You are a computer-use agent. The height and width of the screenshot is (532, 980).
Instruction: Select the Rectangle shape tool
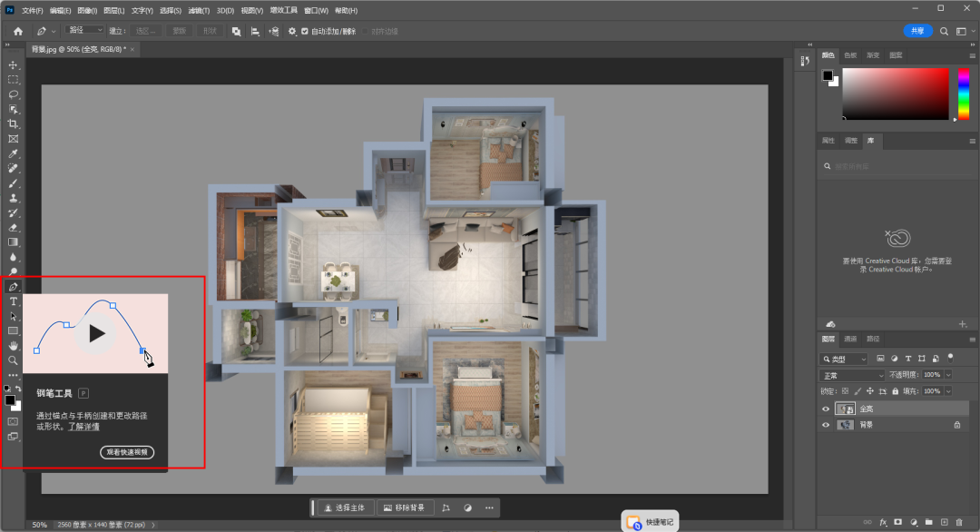coord(13,330)
